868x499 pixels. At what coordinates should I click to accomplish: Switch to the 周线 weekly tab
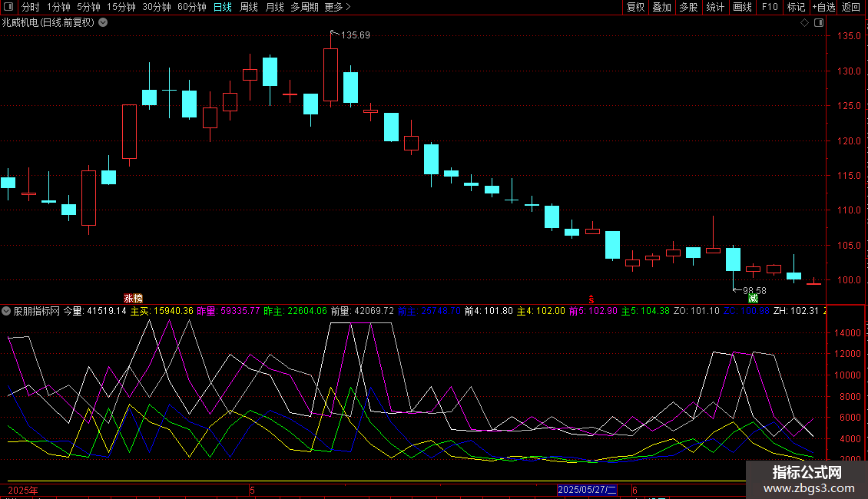click(x=249, y=7)
